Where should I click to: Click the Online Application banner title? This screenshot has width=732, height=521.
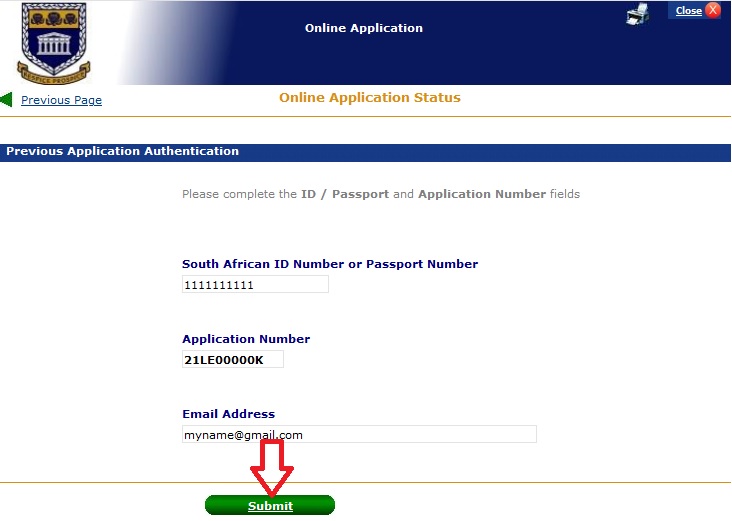coord(364,28)
